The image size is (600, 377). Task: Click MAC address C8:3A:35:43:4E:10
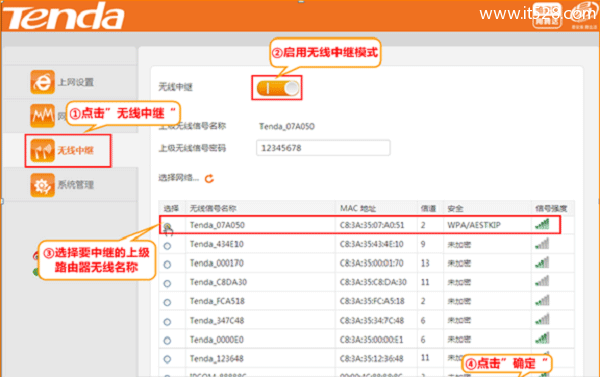click(372, 244)
